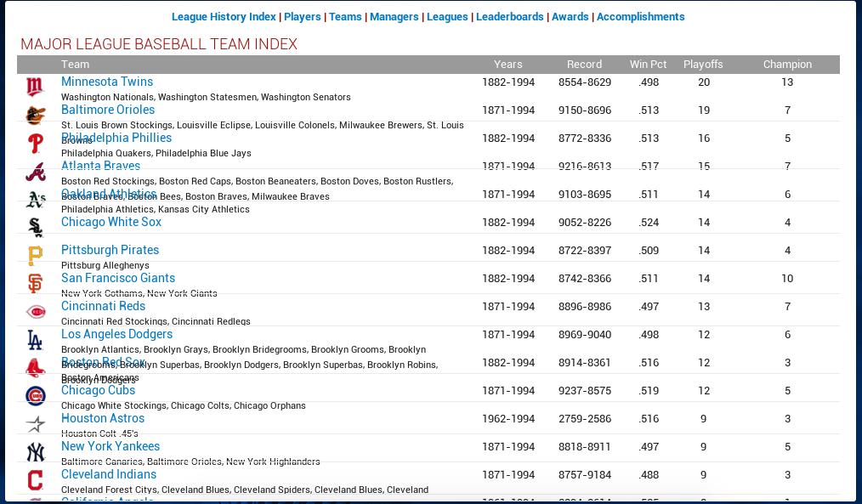Click the San Francisco Giants logo
This screenshot has height=504, width=862.
click(34, 283)
